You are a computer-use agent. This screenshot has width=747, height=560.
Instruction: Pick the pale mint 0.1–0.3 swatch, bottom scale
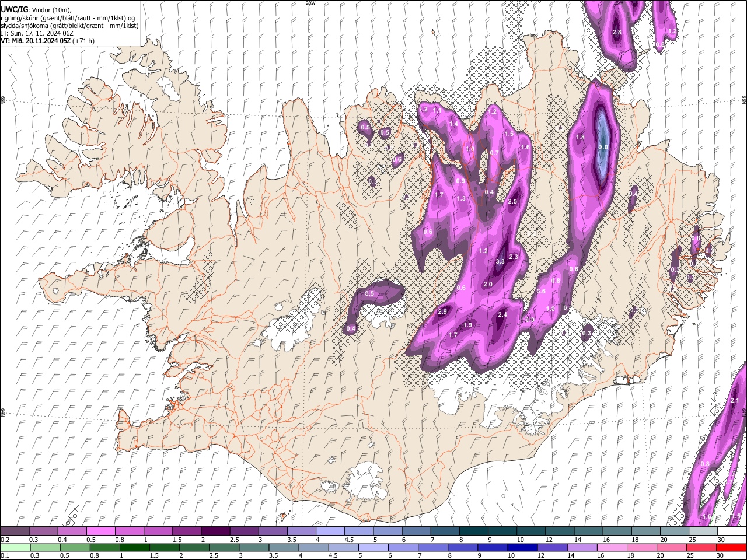click(15, 547)
